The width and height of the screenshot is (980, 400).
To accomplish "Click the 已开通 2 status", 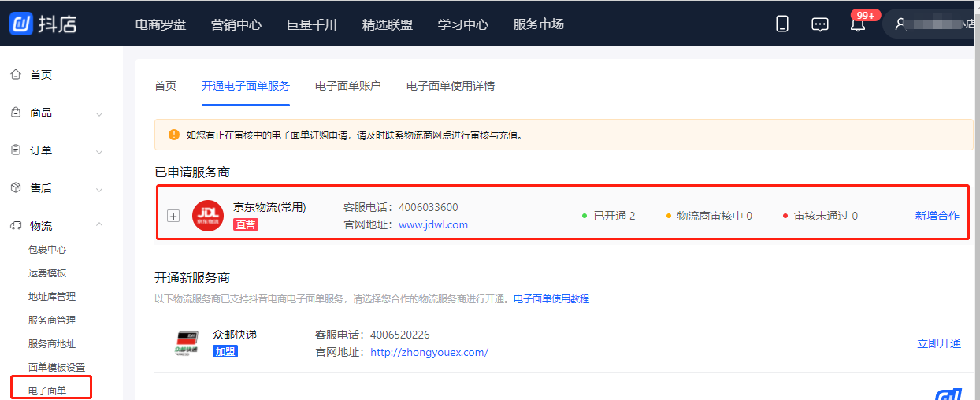I will [x=608, y=216].
